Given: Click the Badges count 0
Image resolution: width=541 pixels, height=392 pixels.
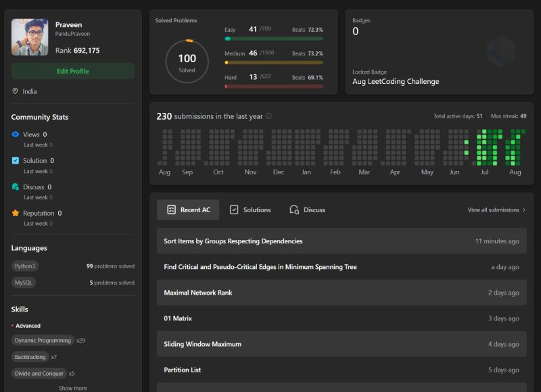Looking at the screenshot, I should tap(356, 31).
